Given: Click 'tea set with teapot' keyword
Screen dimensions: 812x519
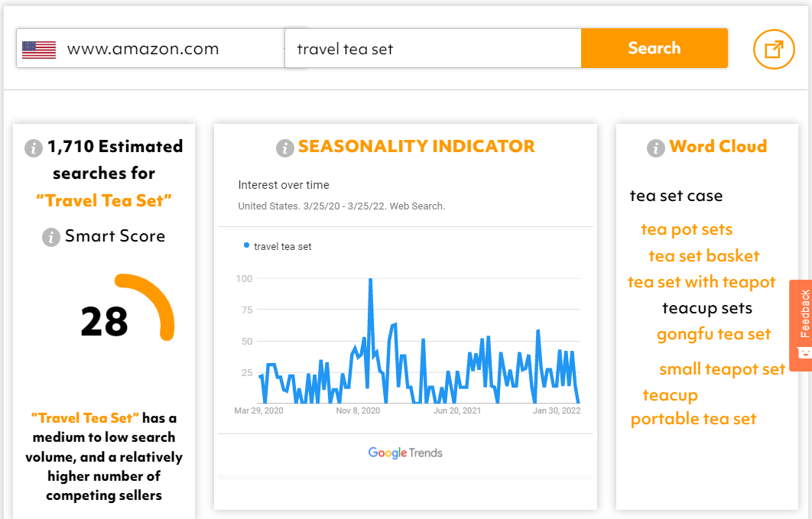Looking at the screenshot, I should click(x=701, y=282).
